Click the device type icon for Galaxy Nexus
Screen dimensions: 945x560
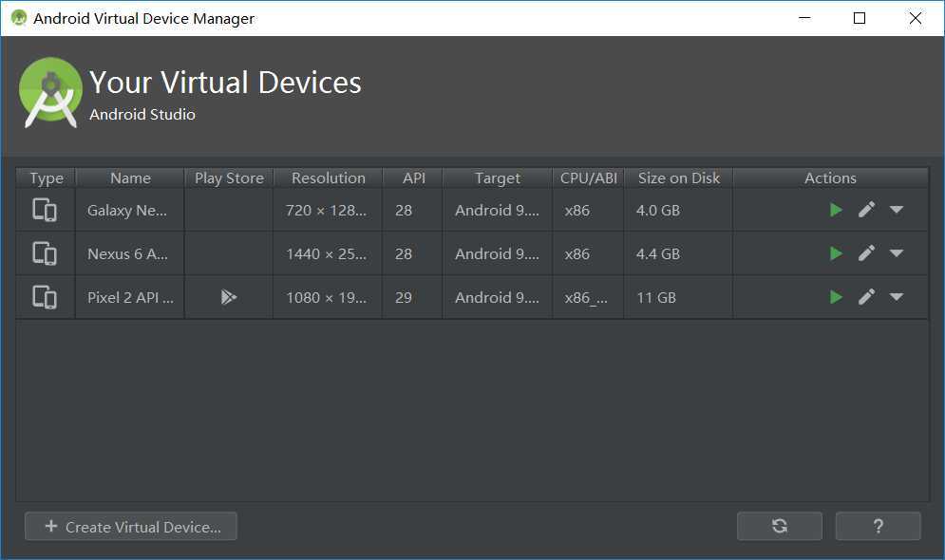pyautogui.click(x=45, y=210)
